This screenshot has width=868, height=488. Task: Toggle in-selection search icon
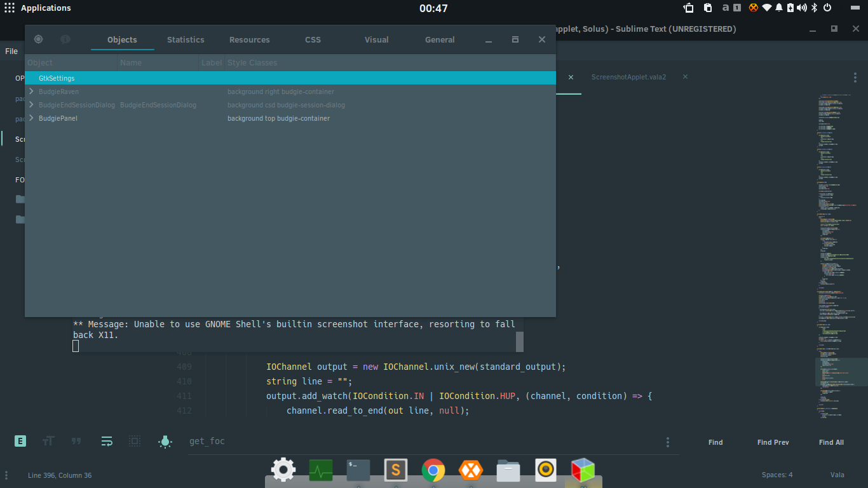135,441
